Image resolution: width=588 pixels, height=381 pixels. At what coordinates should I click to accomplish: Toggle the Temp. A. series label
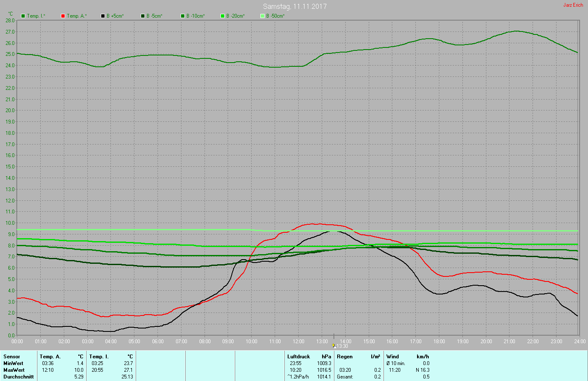76,16
